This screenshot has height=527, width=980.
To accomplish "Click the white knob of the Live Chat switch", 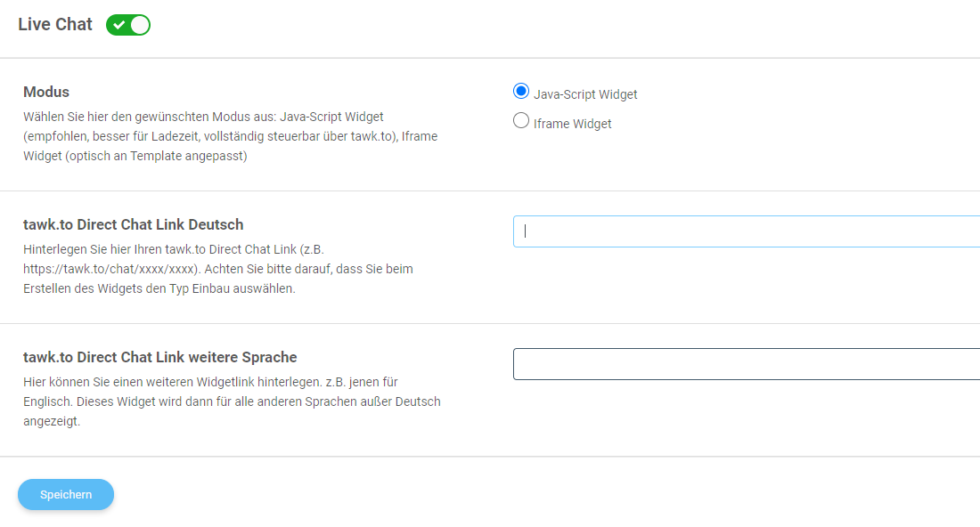I will tap(139, 25).
